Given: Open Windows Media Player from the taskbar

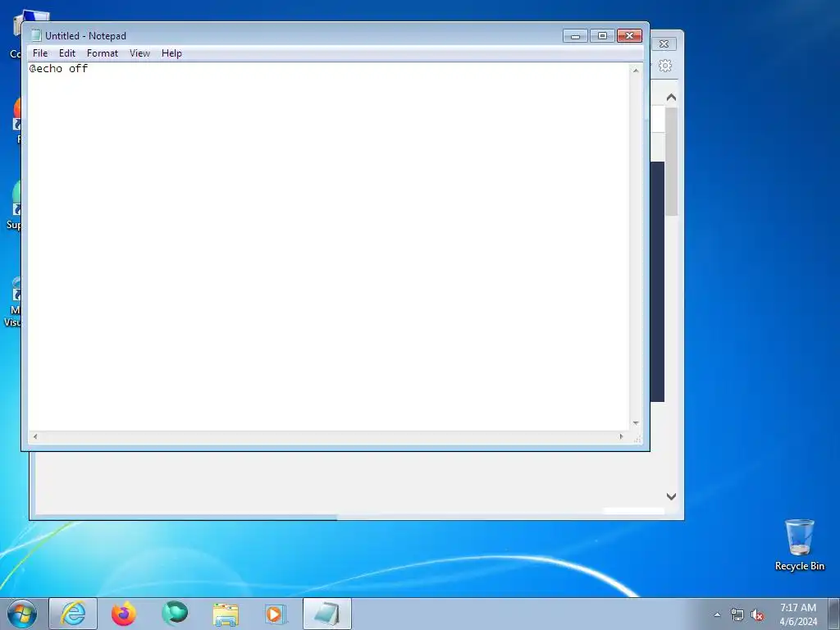Looking at the screenshot, I should 276,614.
